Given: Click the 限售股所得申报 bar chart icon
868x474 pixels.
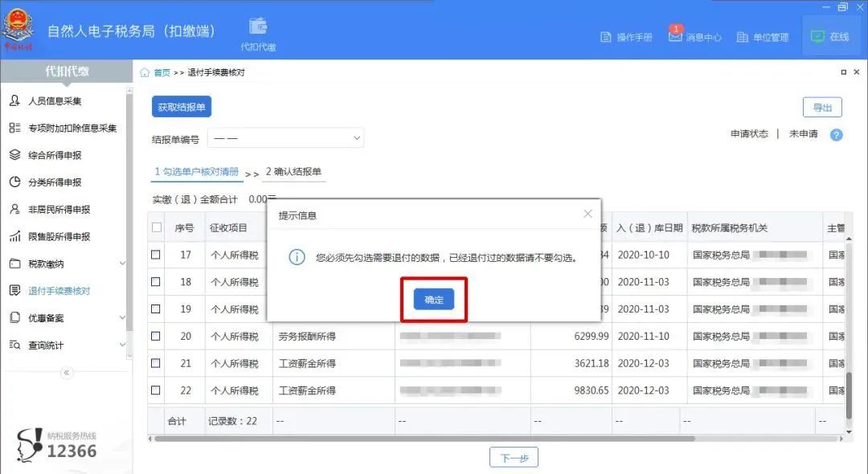Looking at the screenshot, I should pos(15,236).
